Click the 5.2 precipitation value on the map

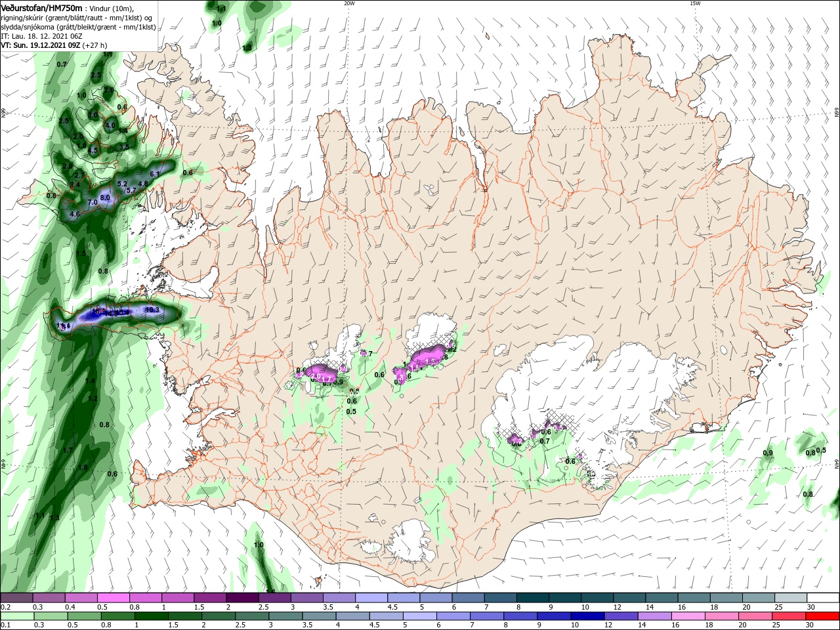click(x=122, y=184)
